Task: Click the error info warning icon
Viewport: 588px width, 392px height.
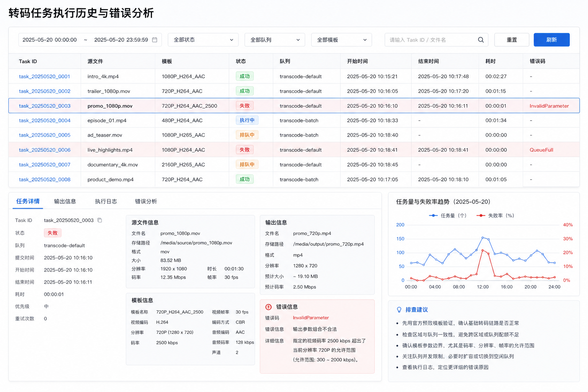Action: (x=268, y=307)
